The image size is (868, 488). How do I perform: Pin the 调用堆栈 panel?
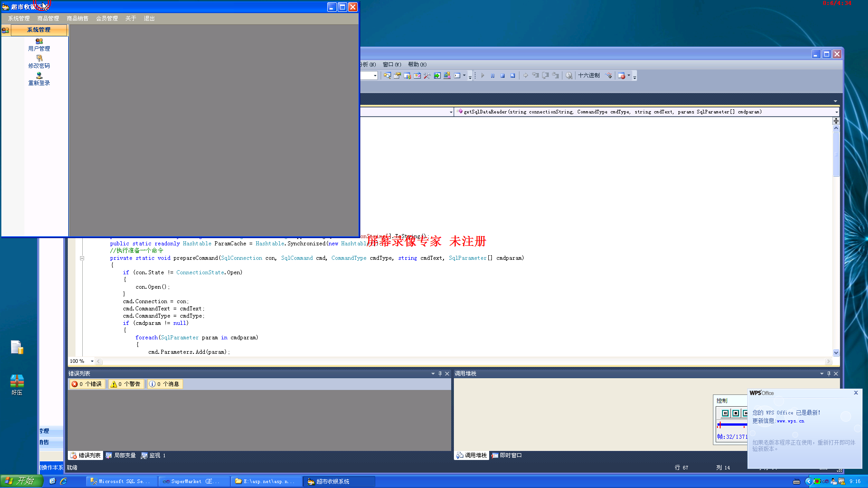coord(829,374)
